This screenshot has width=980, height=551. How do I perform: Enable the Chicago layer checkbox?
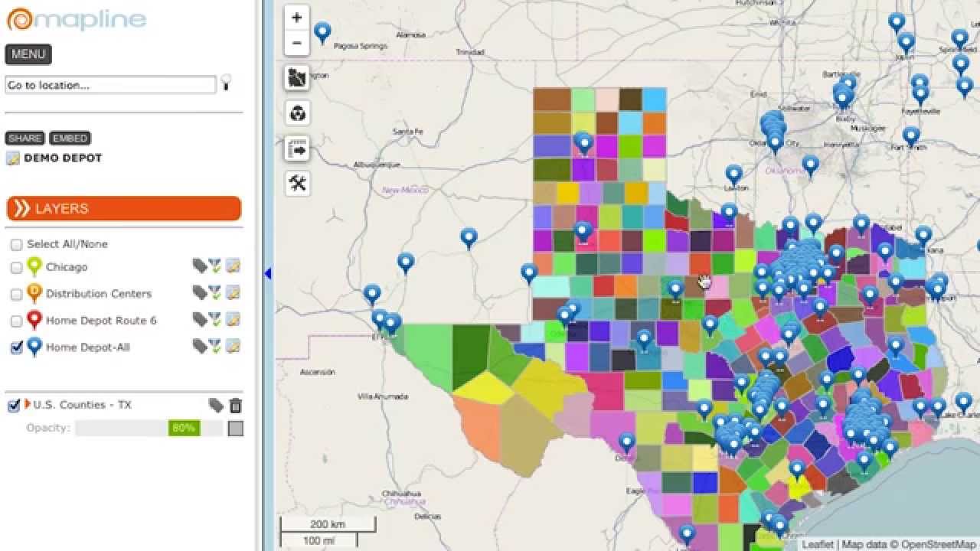(16, 268)
